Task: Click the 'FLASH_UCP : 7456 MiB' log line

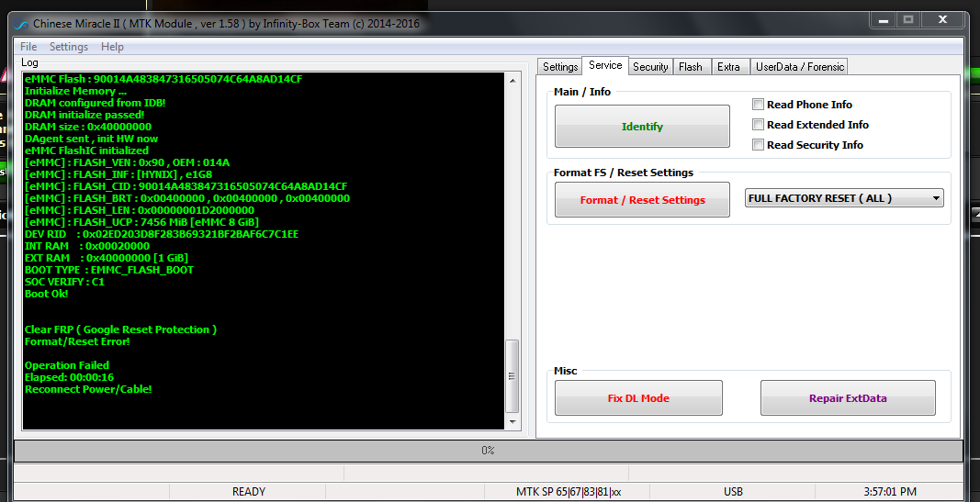Action: tap(141, 222)
